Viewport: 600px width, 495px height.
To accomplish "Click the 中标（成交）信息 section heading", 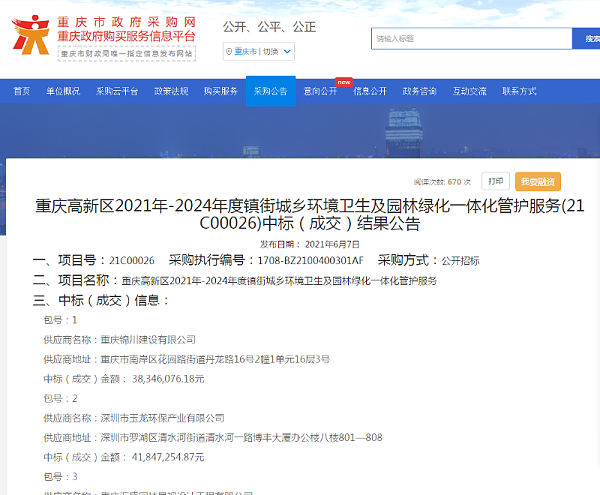I will [101, 300].
